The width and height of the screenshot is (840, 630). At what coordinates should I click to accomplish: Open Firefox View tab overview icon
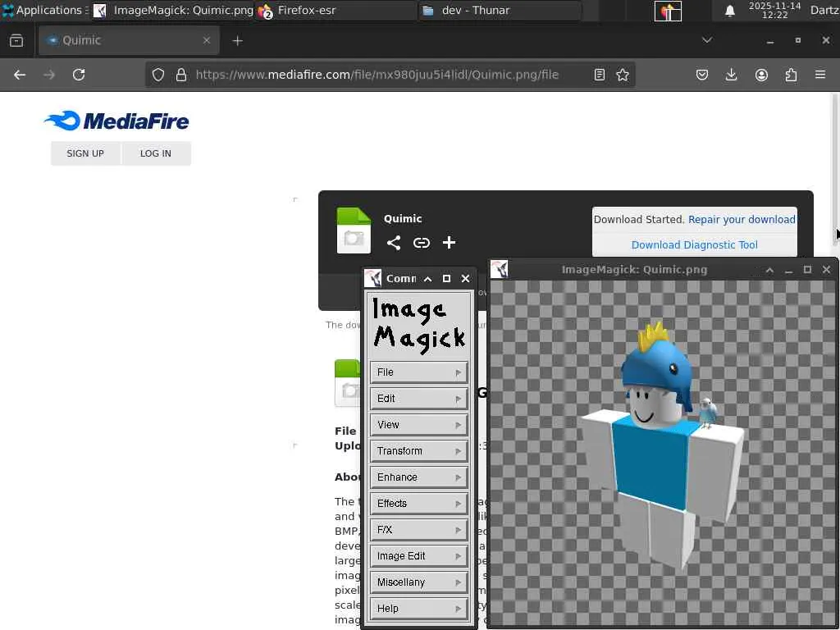point(16,41)
